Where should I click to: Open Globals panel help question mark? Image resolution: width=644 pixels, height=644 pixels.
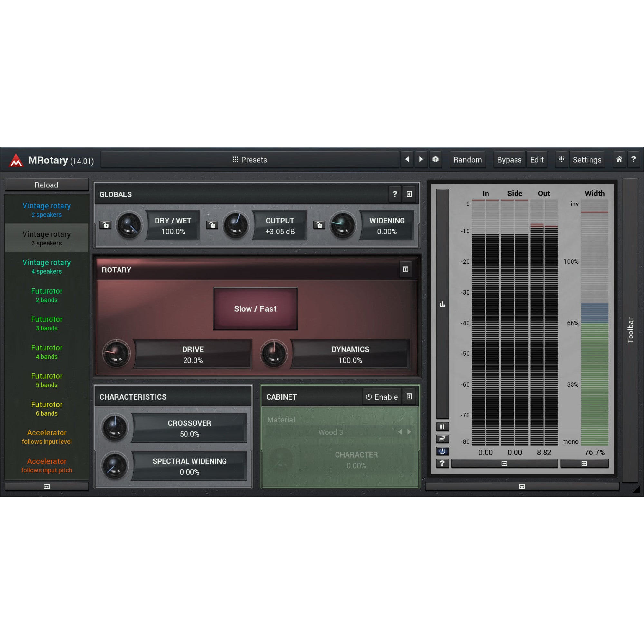395,194
